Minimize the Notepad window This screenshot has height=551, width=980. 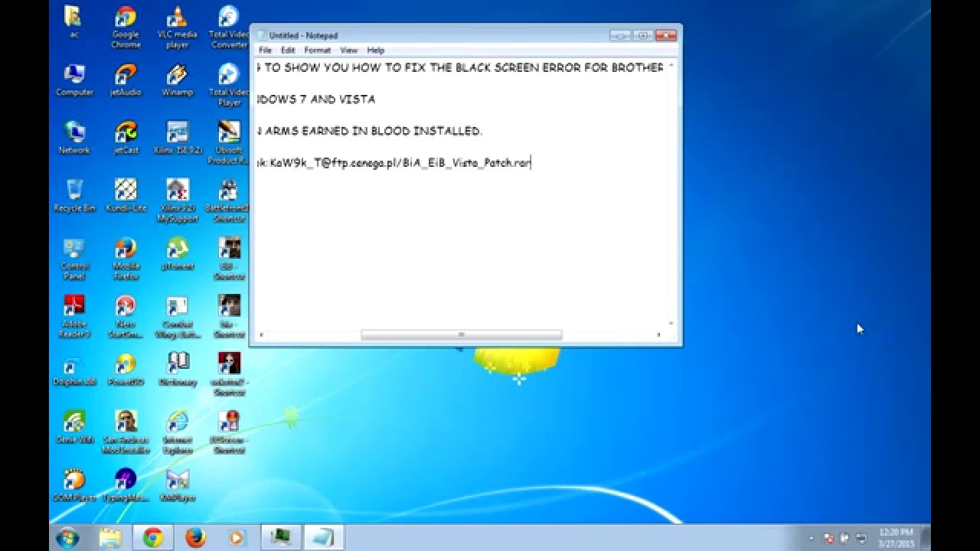(x=621, y=35)
